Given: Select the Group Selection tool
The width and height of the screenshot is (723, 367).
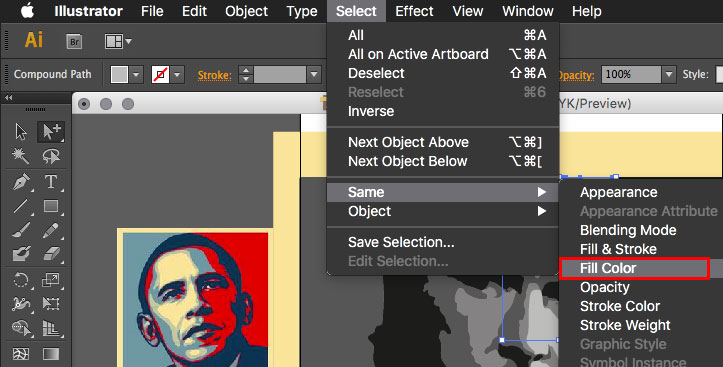Looking at the screenshot, I should (51, 131).
